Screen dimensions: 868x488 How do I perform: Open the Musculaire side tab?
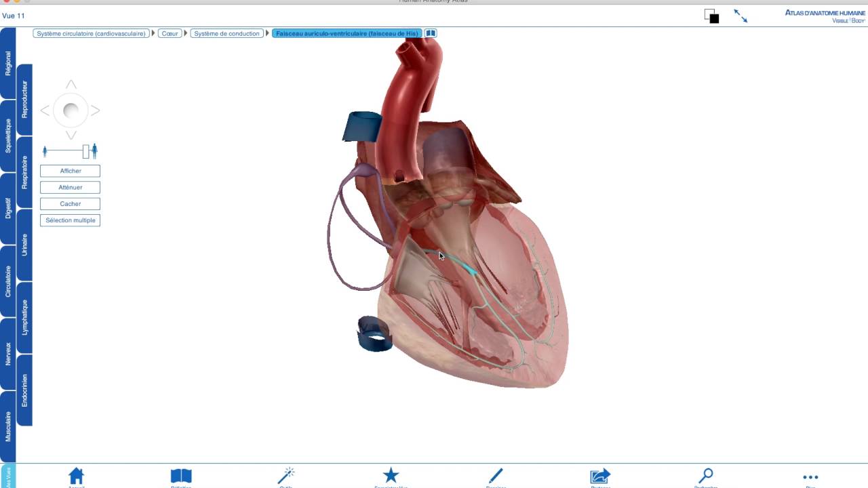[x=7, y=426]
